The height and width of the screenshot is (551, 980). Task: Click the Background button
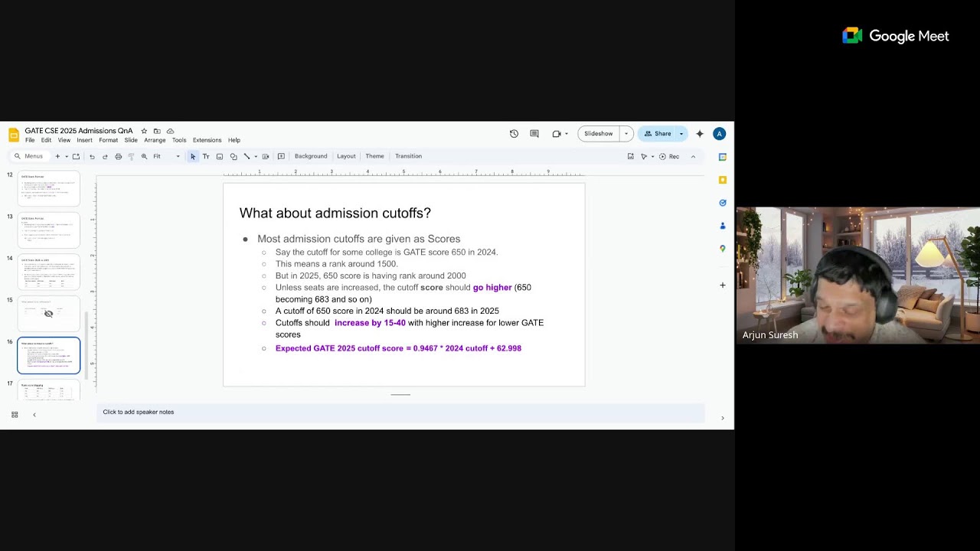pos(311,156)
